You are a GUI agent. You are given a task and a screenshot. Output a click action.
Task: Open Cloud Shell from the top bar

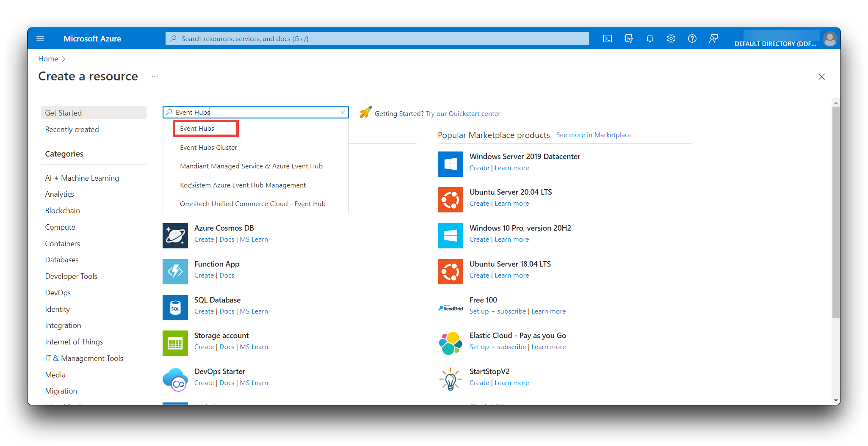(608, 39)
